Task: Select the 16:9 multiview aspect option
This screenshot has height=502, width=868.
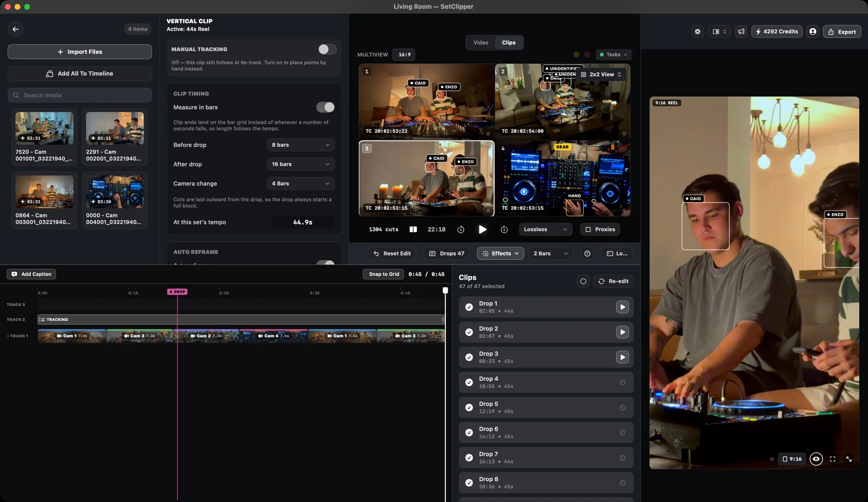Action: click(x=404, y=55)
